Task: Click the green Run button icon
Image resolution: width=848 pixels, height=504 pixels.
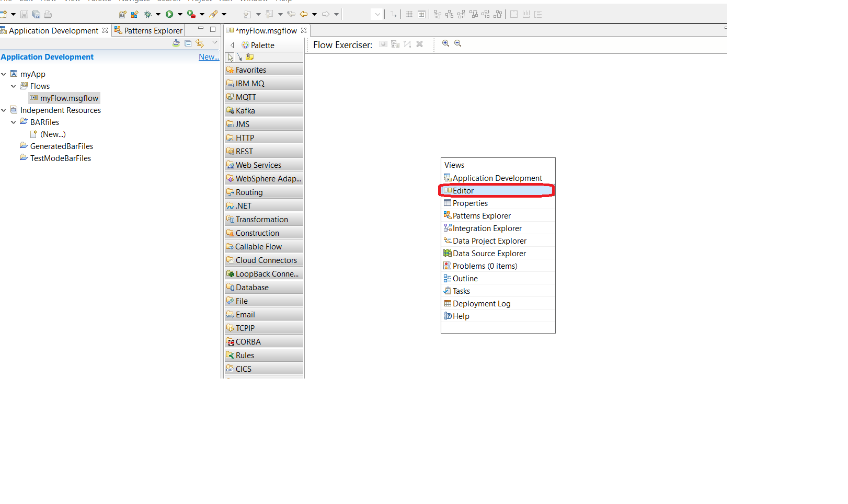Action: (169, 14)
